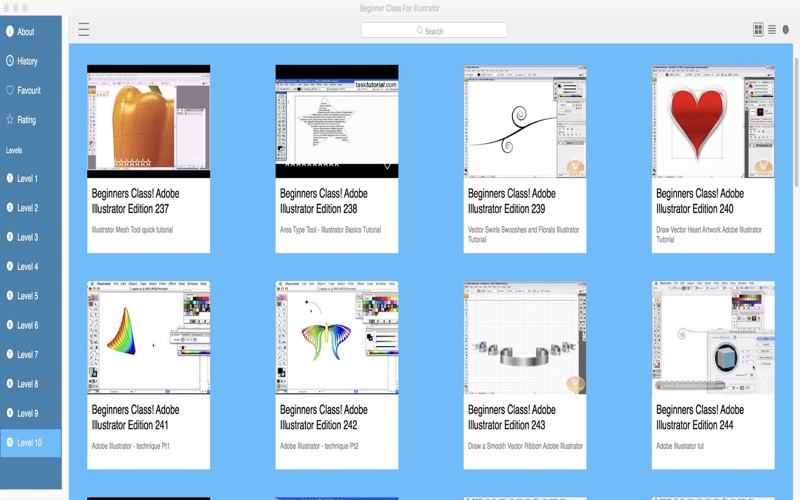The image size is (800, 500).
Task: Favourite Edition 244 with its heart icon
Action: pyautogui.click(x=764, y=379)
